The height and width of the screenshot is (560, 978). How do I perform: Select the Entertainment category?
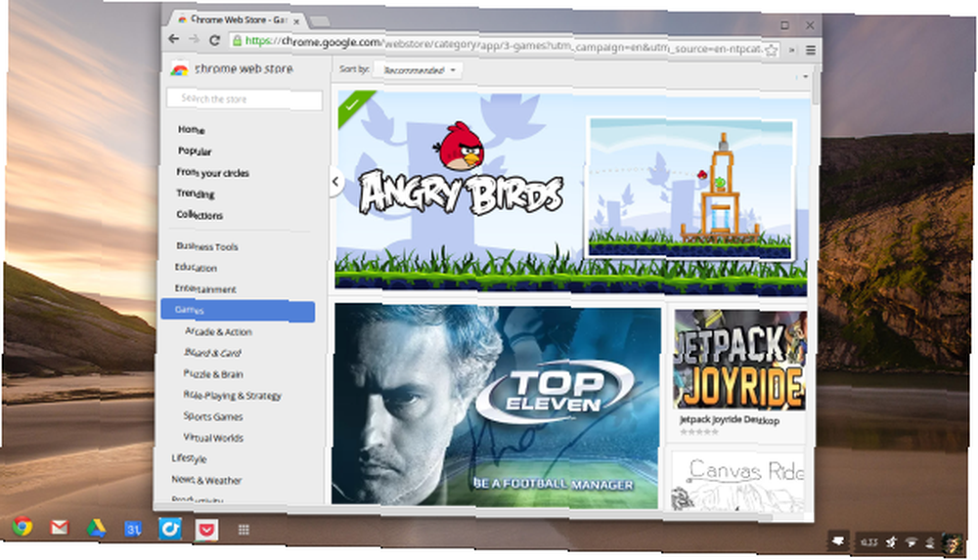coord(205,288)
